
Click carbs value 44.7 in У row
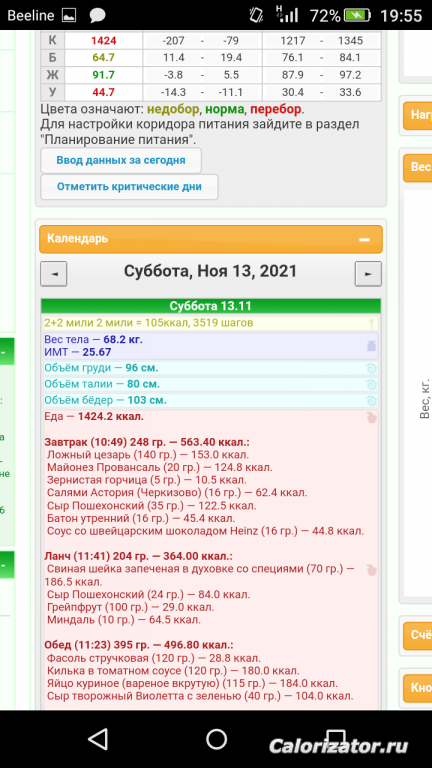coord(103,92)
